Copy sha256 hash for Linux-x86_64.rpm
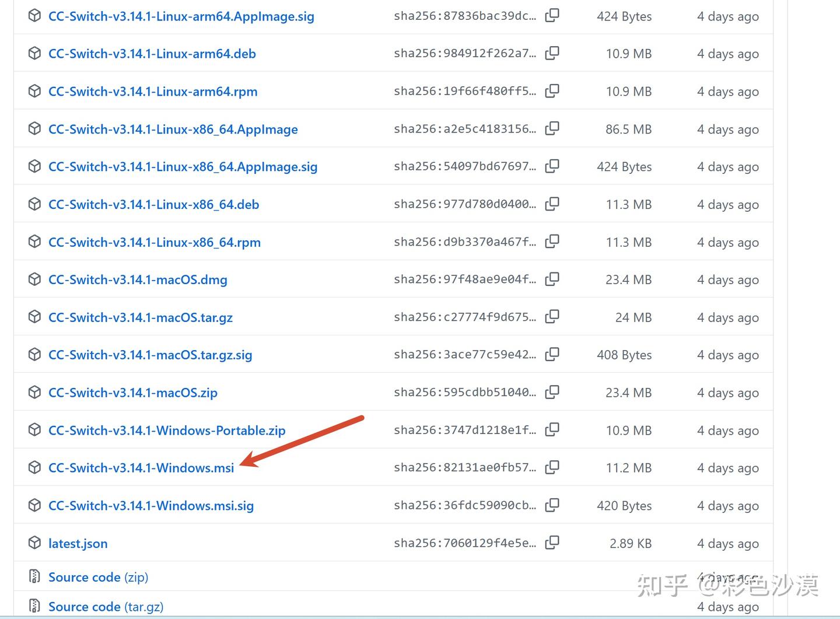The width and height of the screenshot is (840, 619). [x=552, y=242]
